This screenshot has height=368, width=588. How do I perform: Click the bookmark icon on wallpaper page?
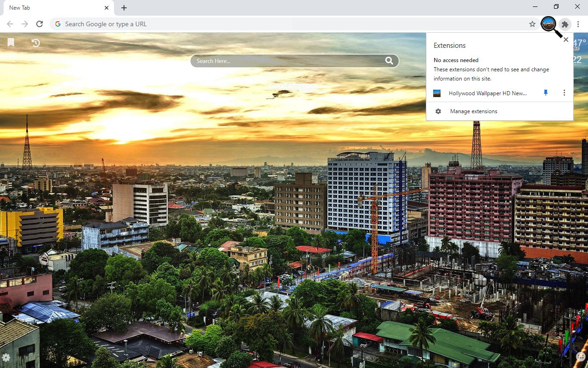coord(11,42)
